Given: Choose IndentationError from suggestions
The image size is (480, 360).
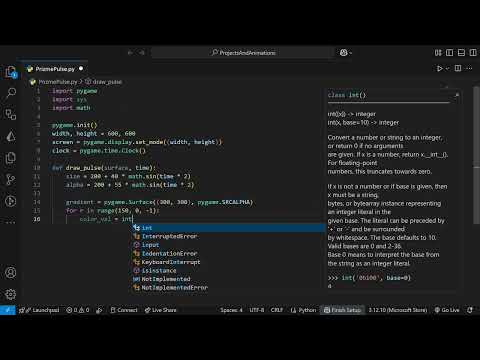Looking at the screenshot, I should click(x=229, y=253).
